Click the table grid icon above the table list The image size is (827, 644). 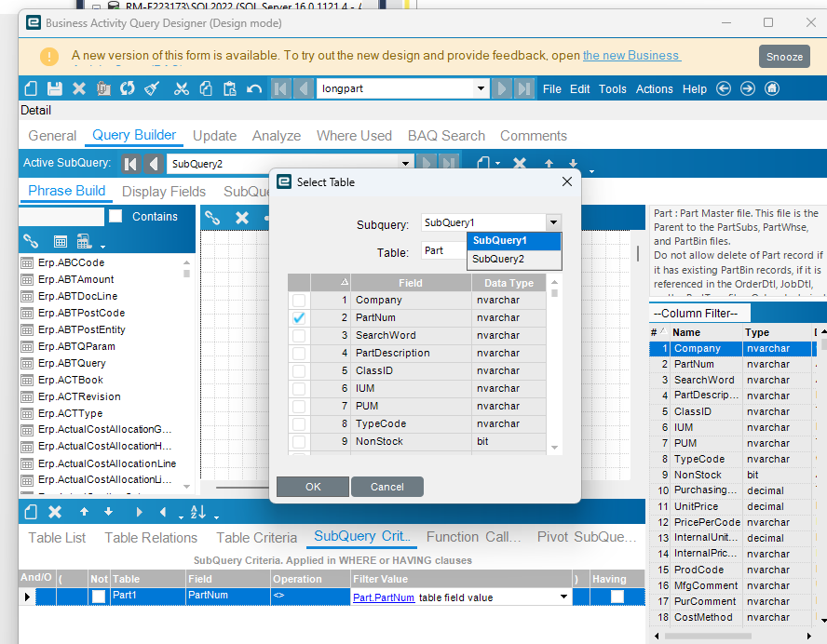pyautogui.click(x=61, y=241)
